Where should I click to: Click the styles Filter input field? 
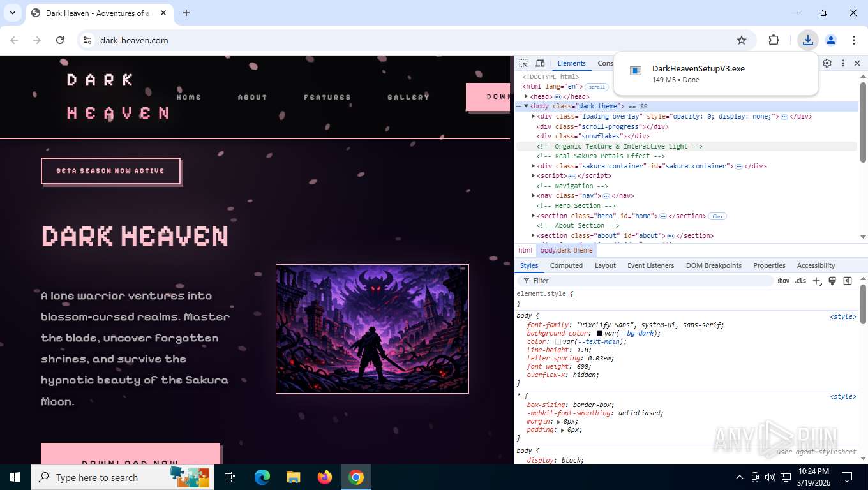coord(647,281)
